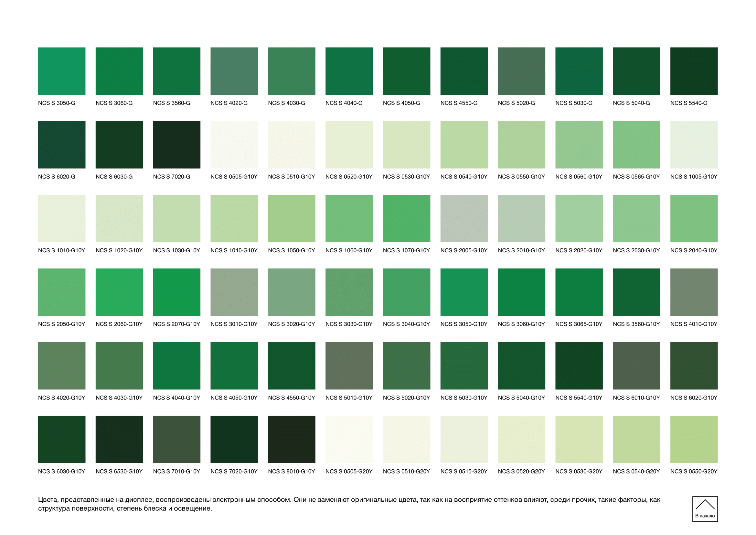Select the NCS S 3050-G color swatch
The width and height of the screenshot is (756, 535).
coord(62,71)
